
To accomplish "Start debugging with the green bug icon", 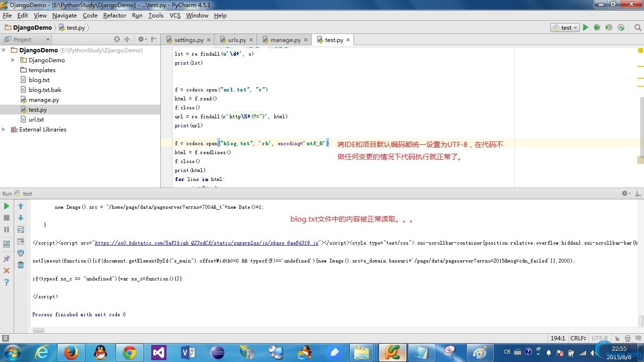I will pyautogui.click(x=597, y=28).
